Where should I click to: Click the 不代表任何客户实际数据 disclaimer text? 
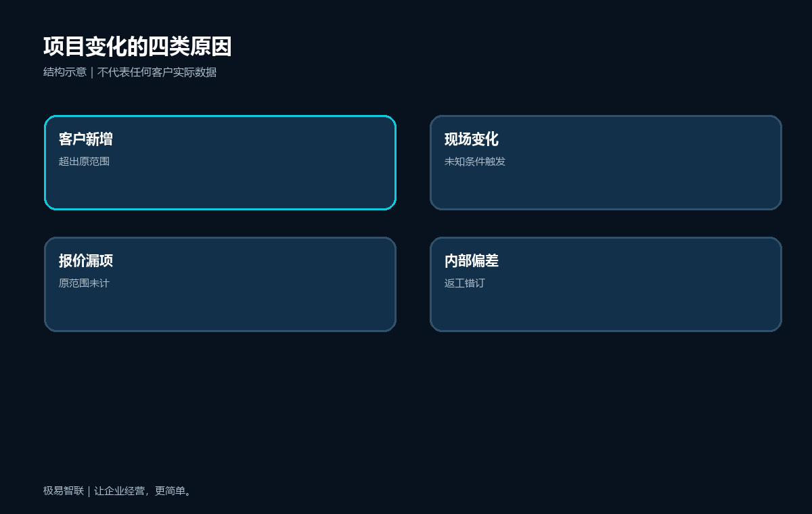point(157,72)
